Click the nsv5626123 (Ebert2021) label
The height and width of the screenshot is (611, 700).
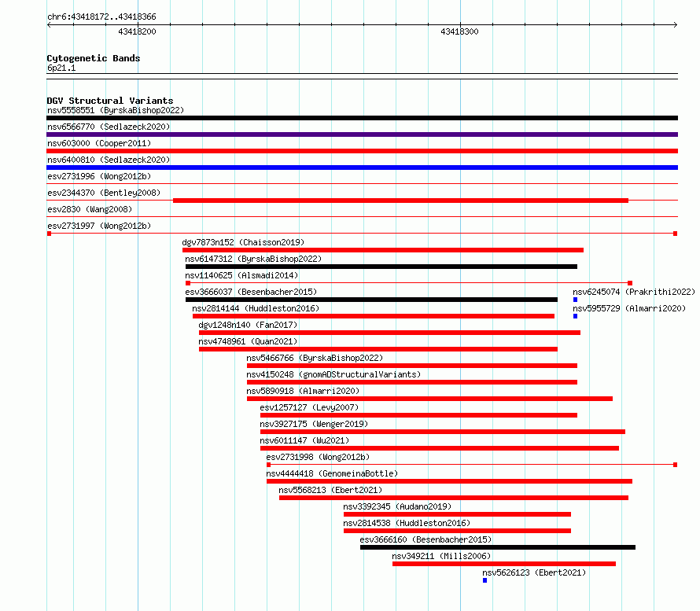[534, 572]
